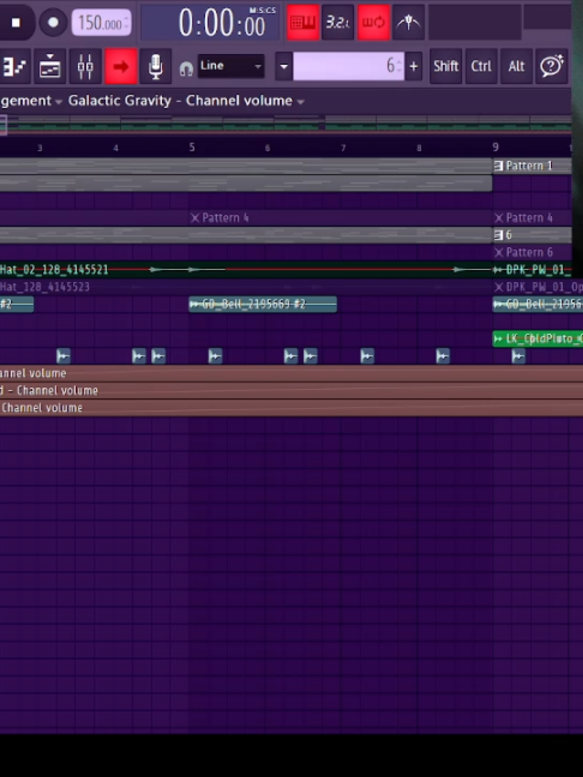
Task: Click the Shift modifier button
Action: click(x=446, y=66)
